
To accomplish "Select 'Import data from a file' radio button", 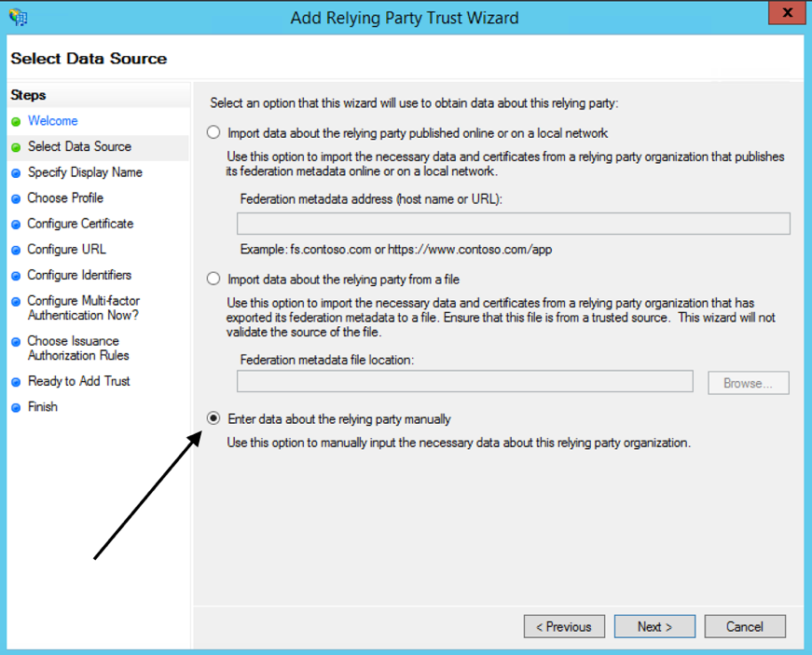I will 213,279.
